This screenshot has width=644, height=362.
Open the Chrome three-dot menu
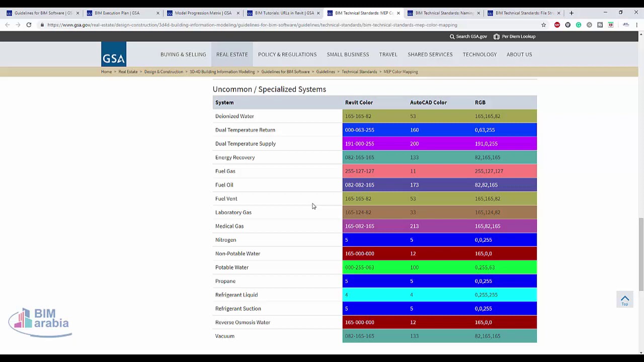(636, 25)
